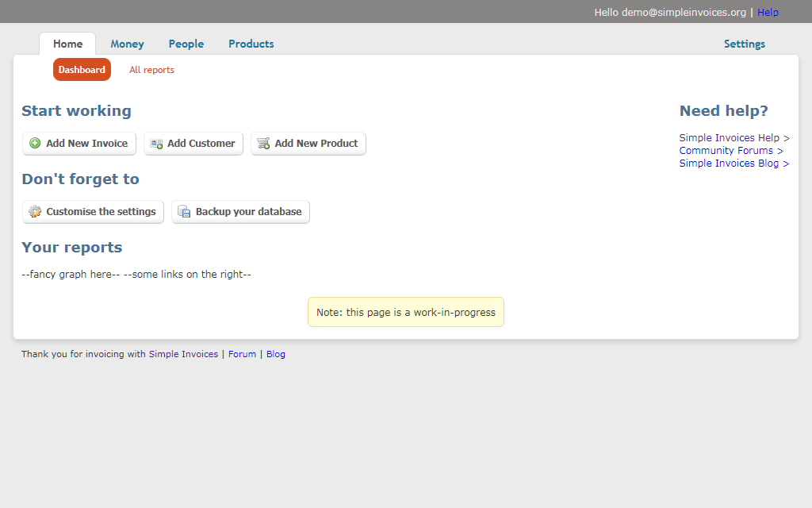The width and height of the screenshot is (812, 508).
Task: Switch to the People tab
Action: [x=186, y=44]
